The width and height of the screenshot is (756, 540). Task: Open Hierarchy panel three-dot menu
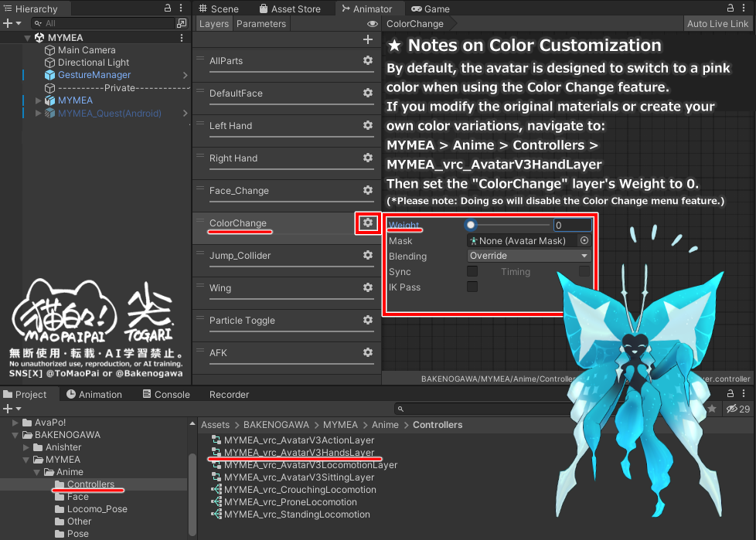click(x=181, y=8)
